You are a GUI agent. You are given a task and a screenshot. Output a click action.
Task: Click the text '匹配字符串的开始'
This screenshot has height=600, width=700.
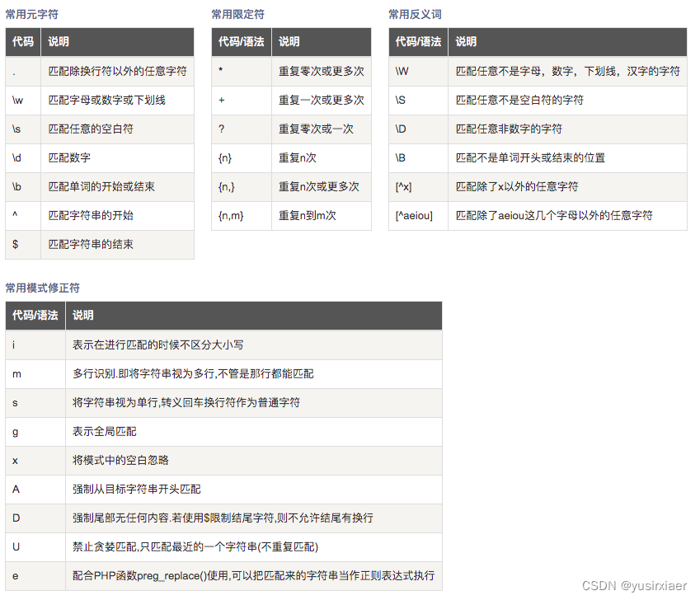tap(91, 216)
